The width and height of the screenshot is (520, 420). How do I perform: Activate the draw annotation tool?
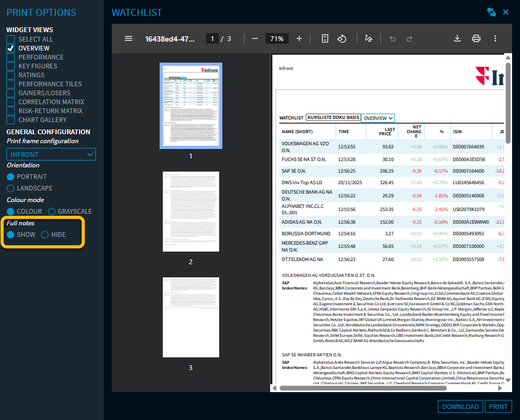368,38
